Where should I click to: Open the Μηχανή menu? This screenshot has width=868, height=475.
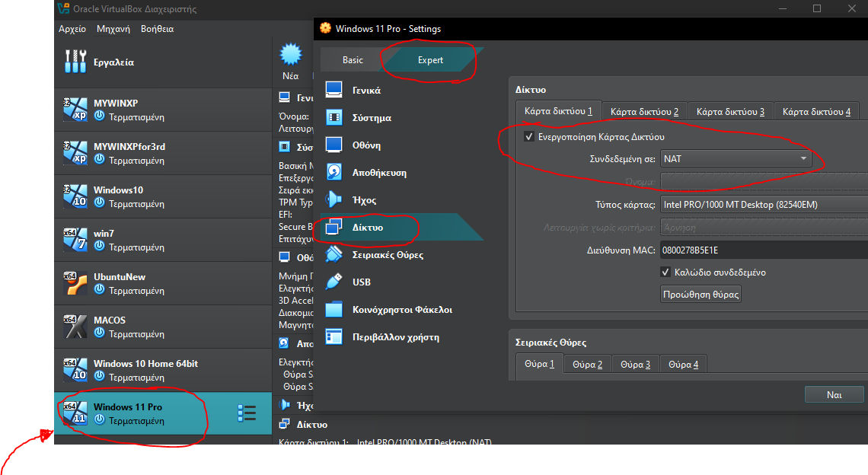click(113, 29)
